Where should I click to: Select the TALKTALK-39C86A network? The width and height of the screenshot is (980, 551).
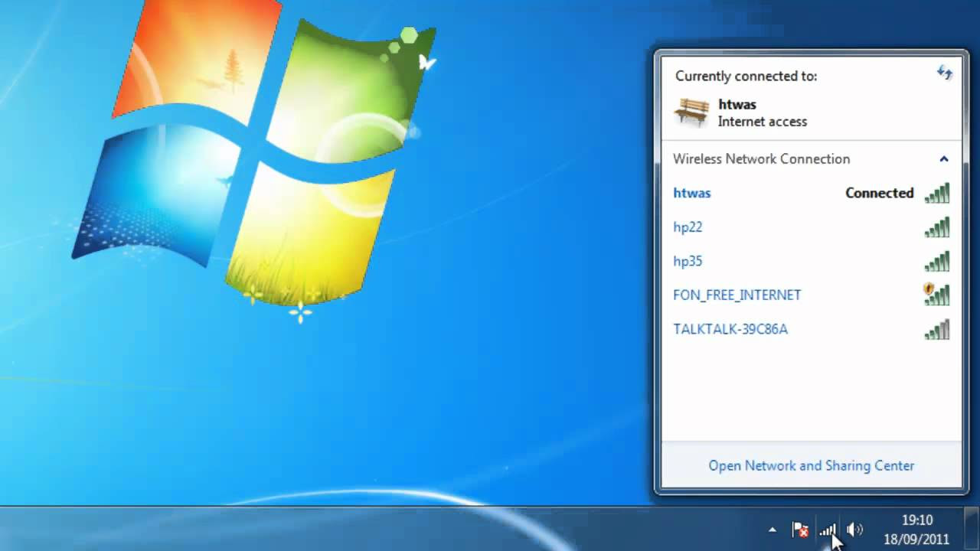point(812,329)
